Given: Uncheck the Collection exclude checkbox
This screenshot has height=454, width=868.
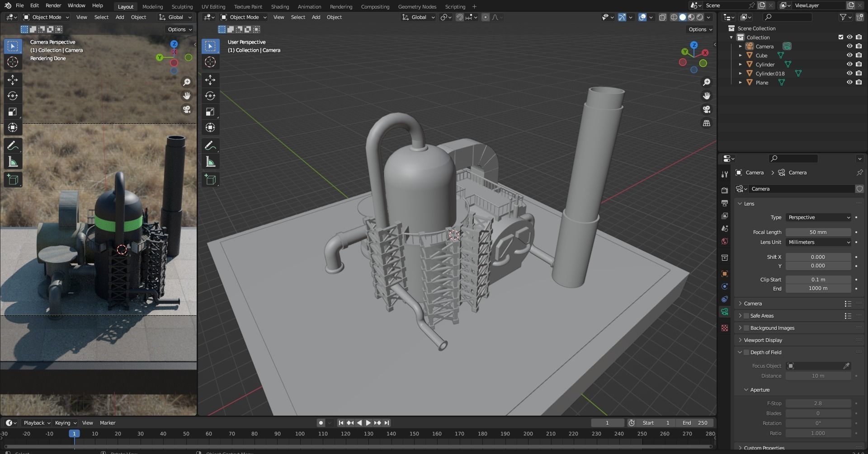Looking at the screenshot, I should (841, 37).
